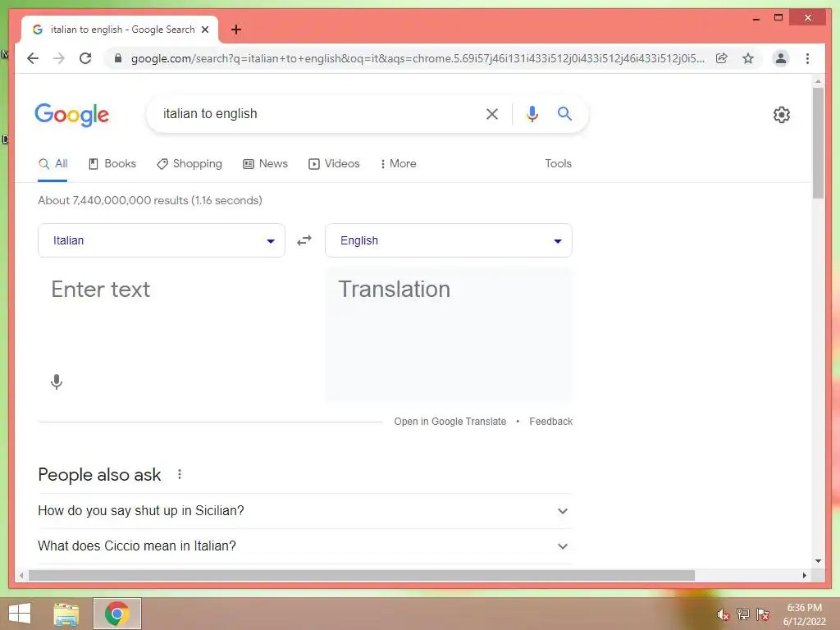Image resolution: width=840 pixels, height=630 pixels.
Task: Click the 'People also ask' heading
Action: [99, 475]
